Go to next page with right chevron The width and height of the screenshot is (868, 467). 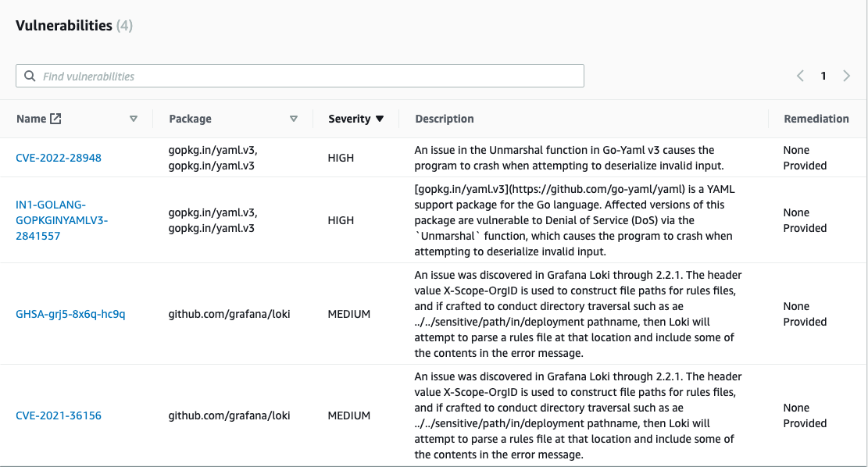(x=846, y=76)
